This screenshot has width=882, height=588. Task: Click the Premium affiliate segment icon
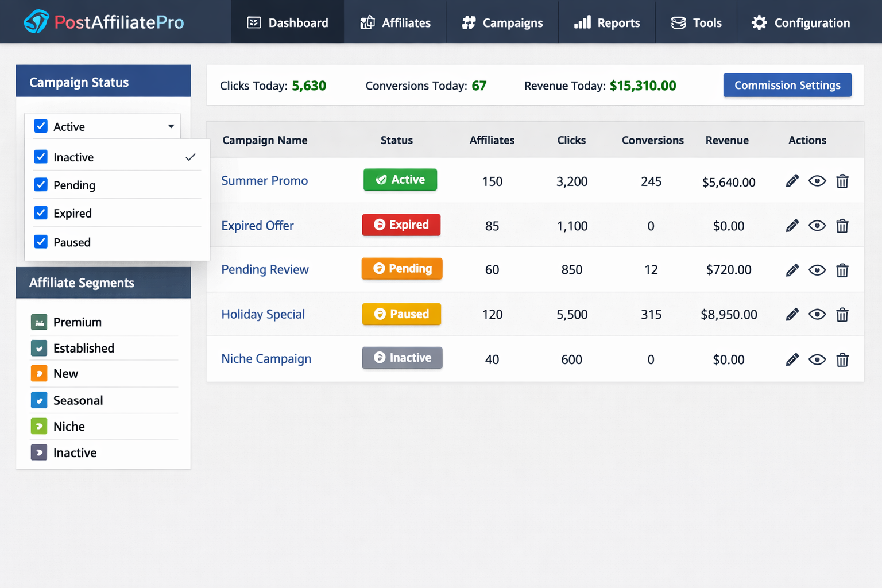coord(38,322)
